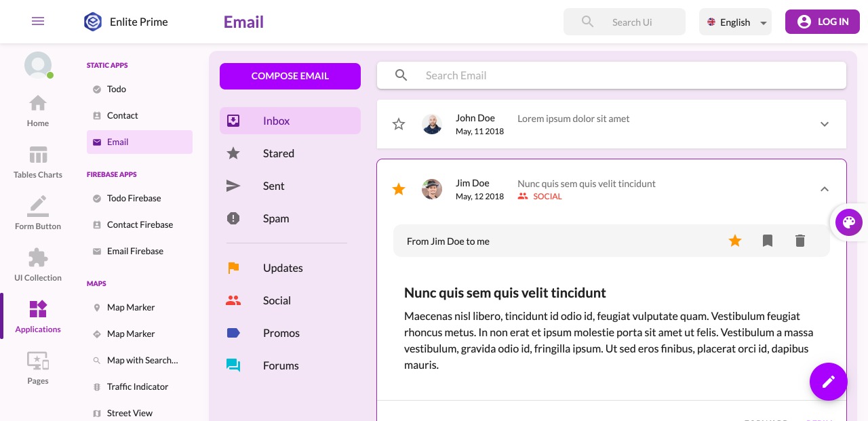868x421 pixels.
Task: Filter by Social label
Action: [x=290, y=300]
